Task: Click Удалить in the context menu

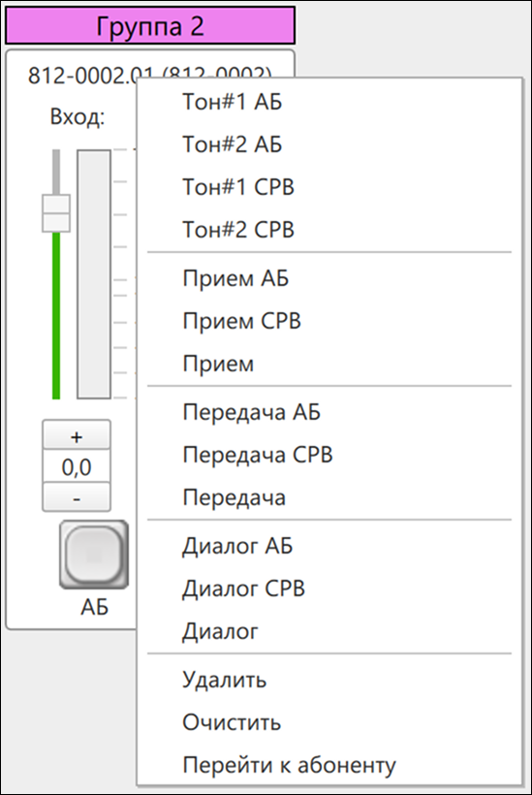Action: tap(329, 680)
